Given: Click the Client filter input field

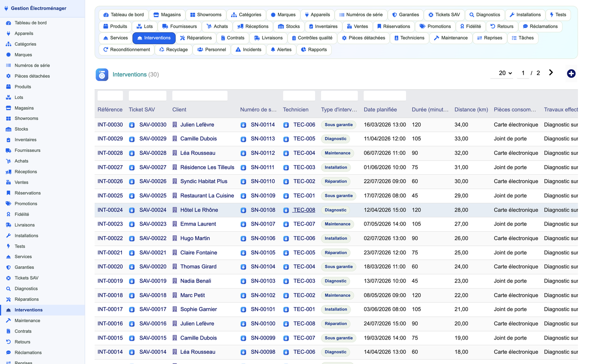Looking at the screenshot, I should (200, 96).
